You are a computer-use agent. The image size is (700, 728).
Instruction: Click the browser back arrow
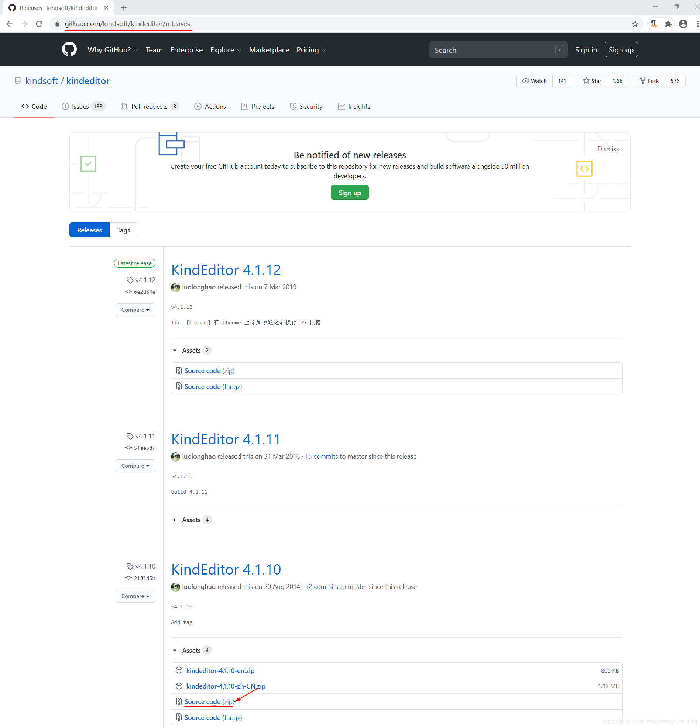(x=10, y=24)
